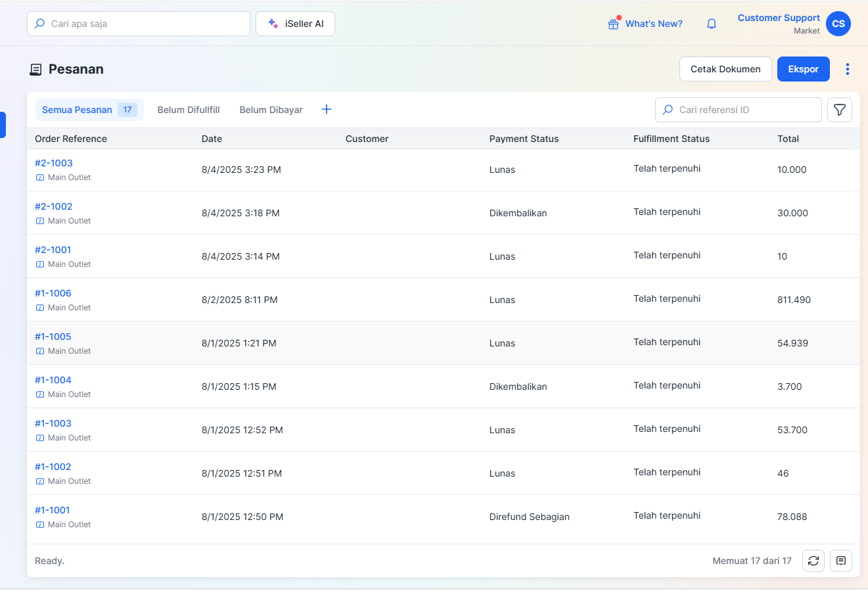Switch to Belum Difullfill tab

189,110
